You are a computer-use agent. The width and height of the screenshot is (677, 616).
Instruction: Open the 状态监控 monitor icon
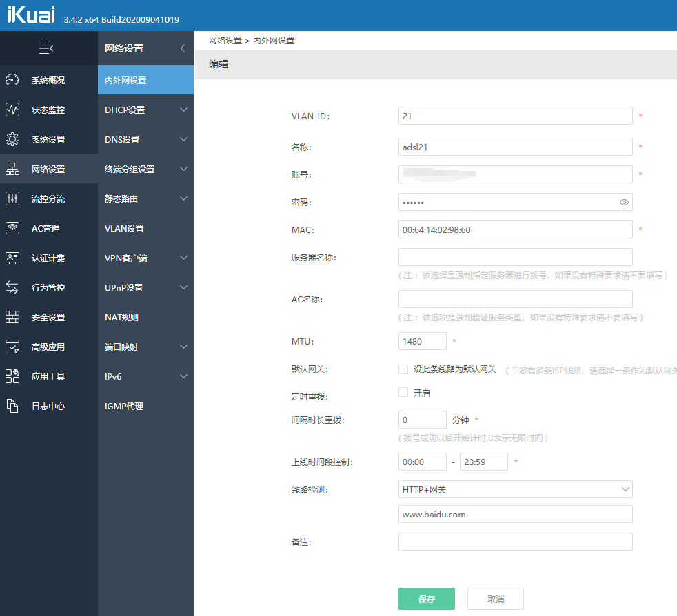point(12,110)
